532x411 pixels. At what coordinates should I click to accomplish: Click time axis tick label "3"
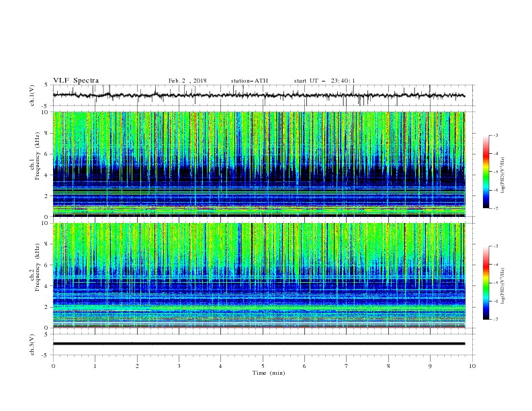[x=179, y=366]
